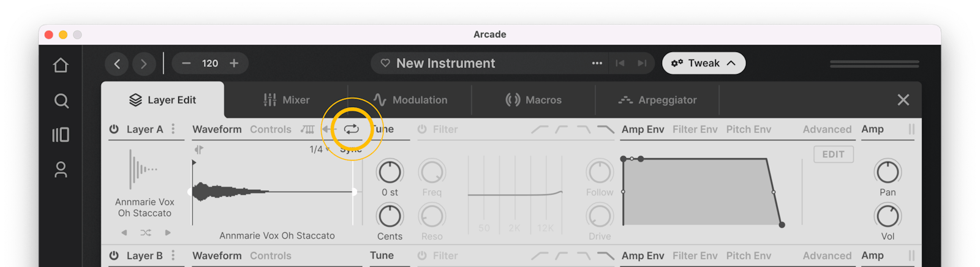
Task: Enable the Layer A Filter power toggle
Action: pos(422,129)
